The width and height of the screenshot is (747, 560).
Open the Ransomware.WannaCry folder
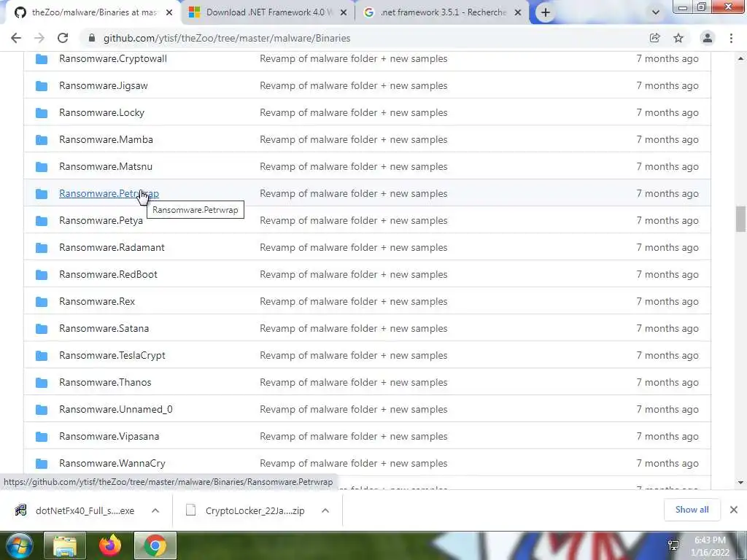tap(112, 463)
